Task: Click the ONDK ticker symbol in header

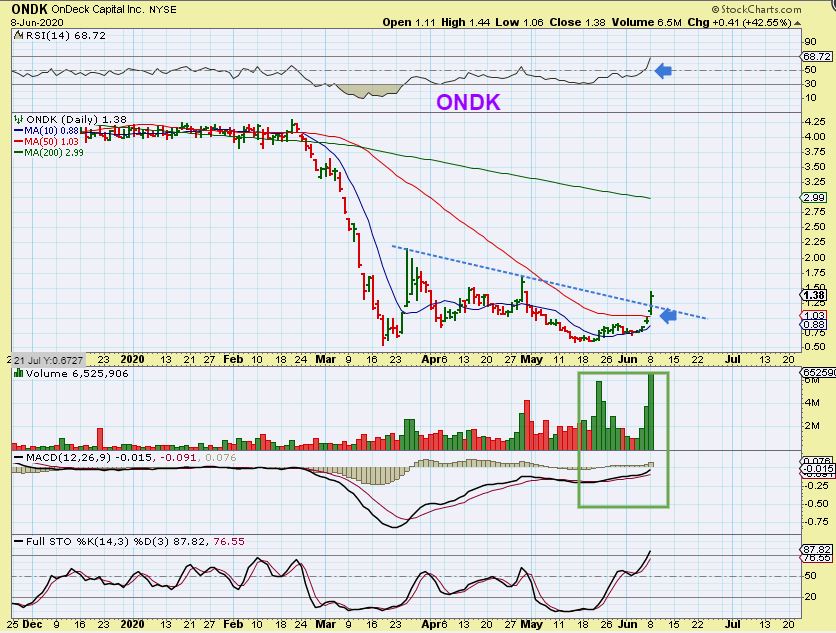Action: click(29, 9)
